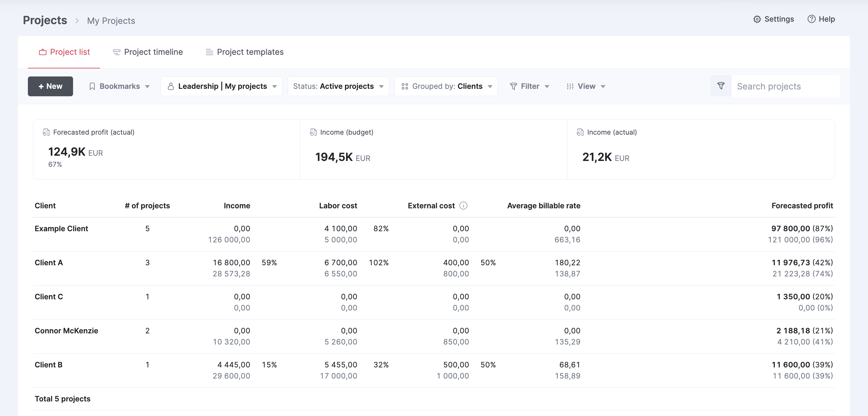Click the External cost info icon
Viewport: 868px width, 416px height.
tap(463, 206)
